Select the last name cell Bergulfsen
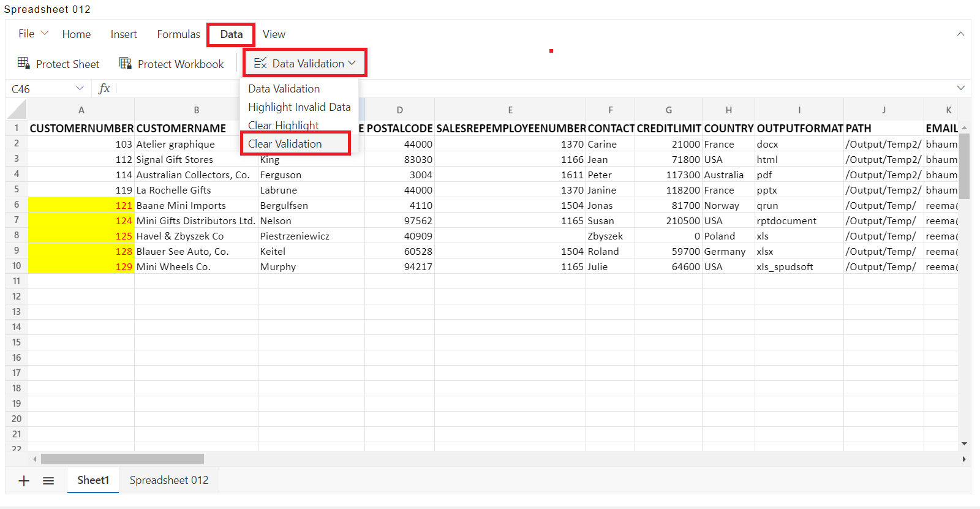980x509 pixels. 311,205
